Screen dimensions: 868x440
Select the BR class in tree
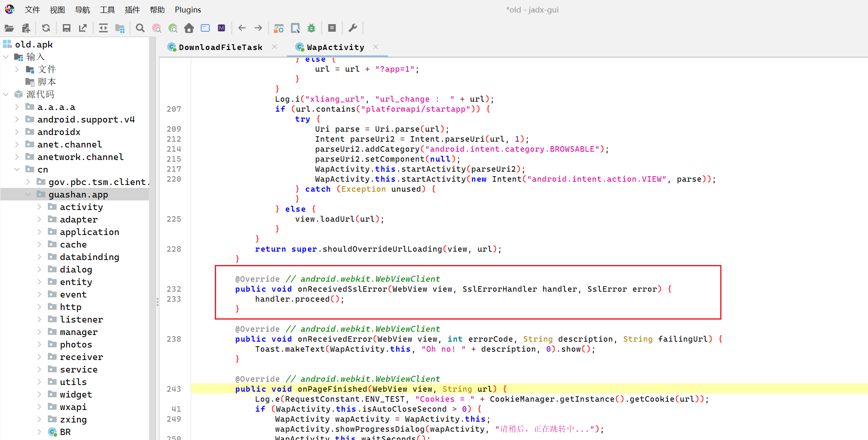tap(65, 432)
